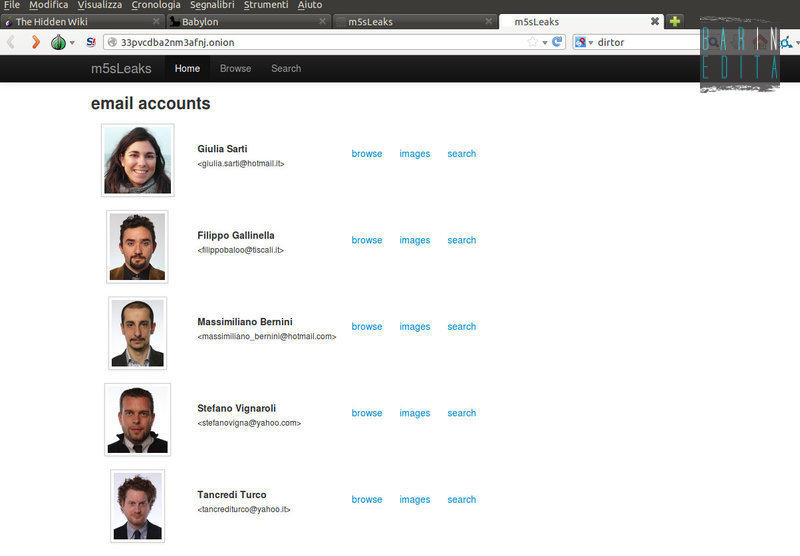Click search link for Stefano Vignaroli
The image size is (800, 556).
[x=462, y=413]
